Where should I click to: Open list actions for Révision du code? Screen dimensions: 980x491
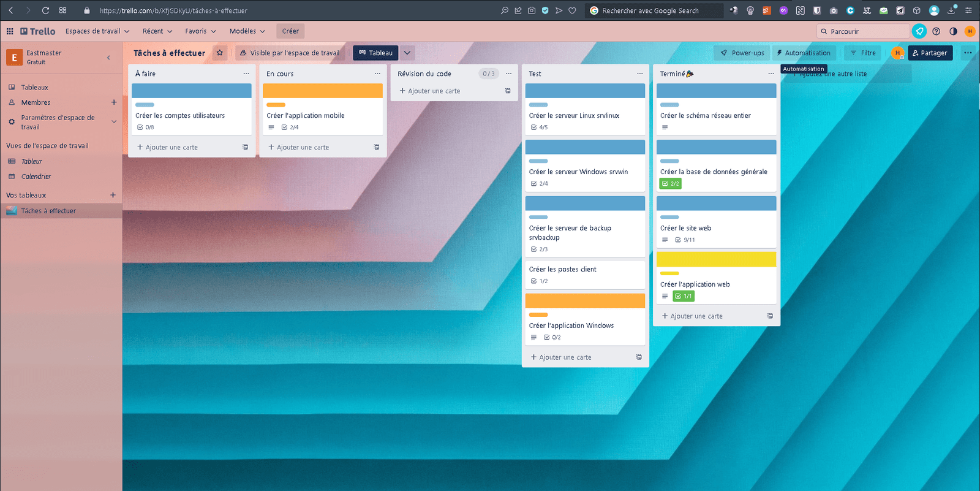tap(508, 74)
